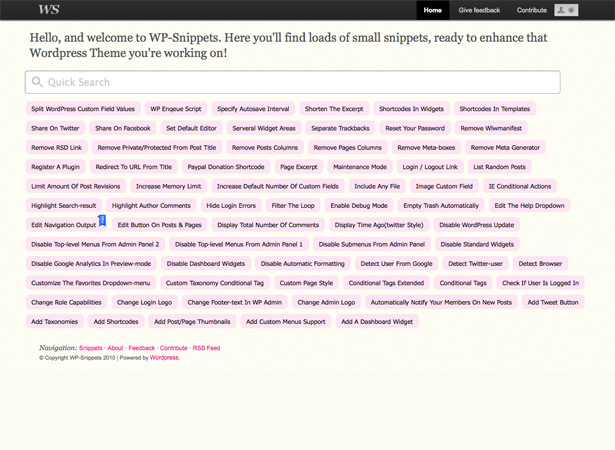
Task: Open Filter The Loop snippet
Action: click(293, 205)
